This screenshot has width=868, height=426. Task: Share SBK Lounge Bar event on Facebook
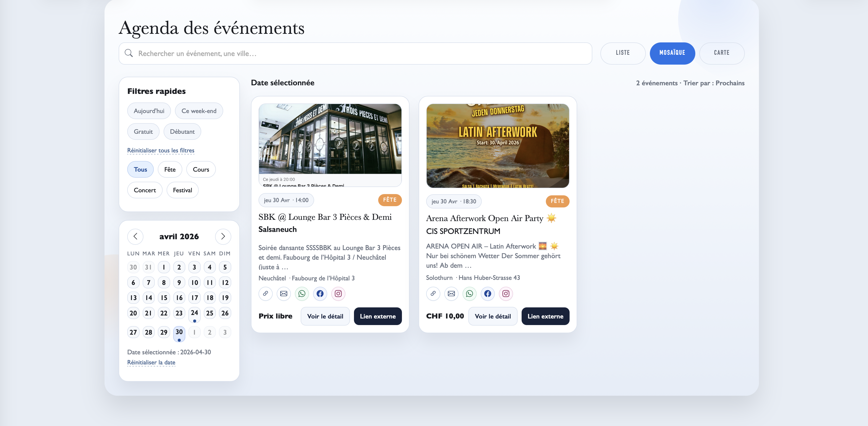pyautogui.click(x=320, y=293)
